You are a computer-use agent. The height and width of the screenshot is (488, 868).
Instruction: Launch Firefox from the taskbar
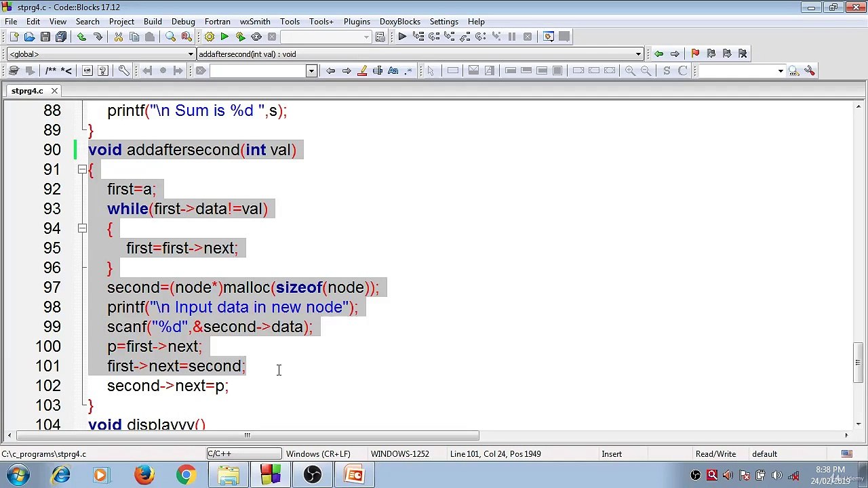[144, 475]
